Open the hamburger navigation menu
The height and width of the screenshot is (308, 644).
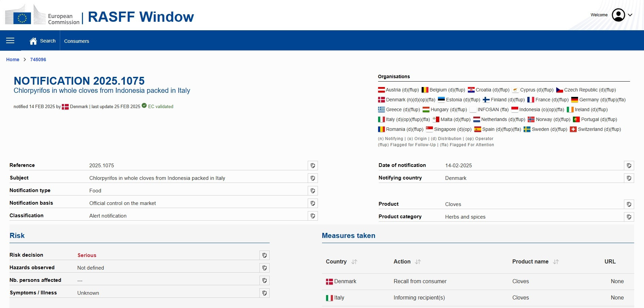(x=10, y=41)
